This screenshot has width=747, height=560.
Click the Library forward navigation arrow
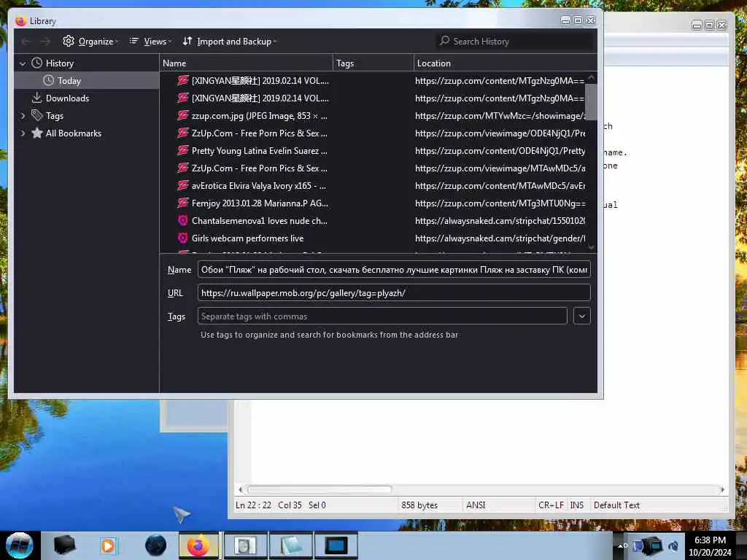tap(45, 42)
